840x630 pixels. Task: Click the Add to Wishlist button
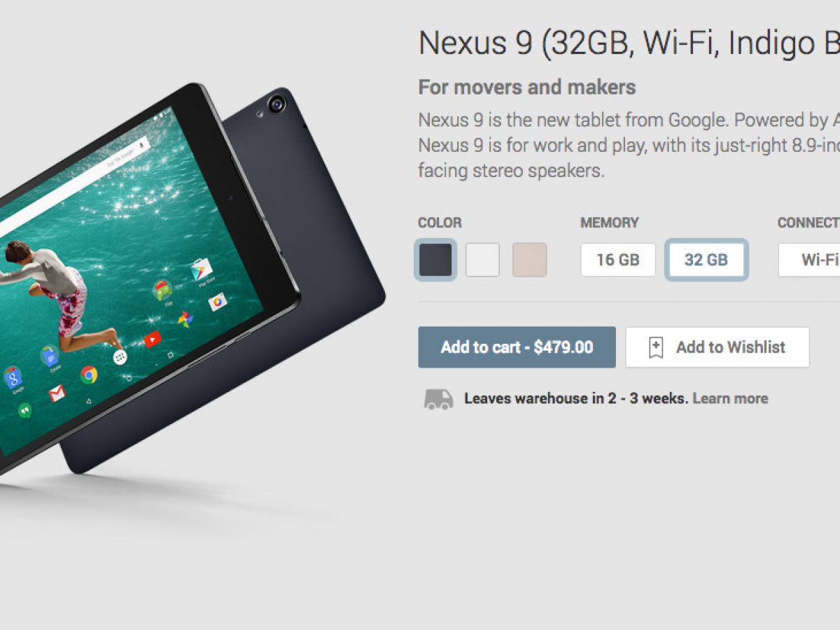pyautogui.click(x=717, y=347)
